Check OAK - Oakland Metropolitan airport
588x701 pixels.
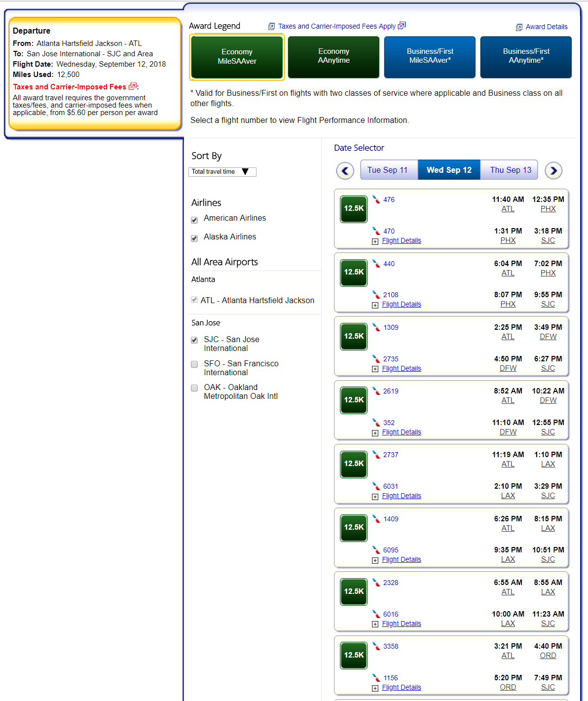pos(194,388)
